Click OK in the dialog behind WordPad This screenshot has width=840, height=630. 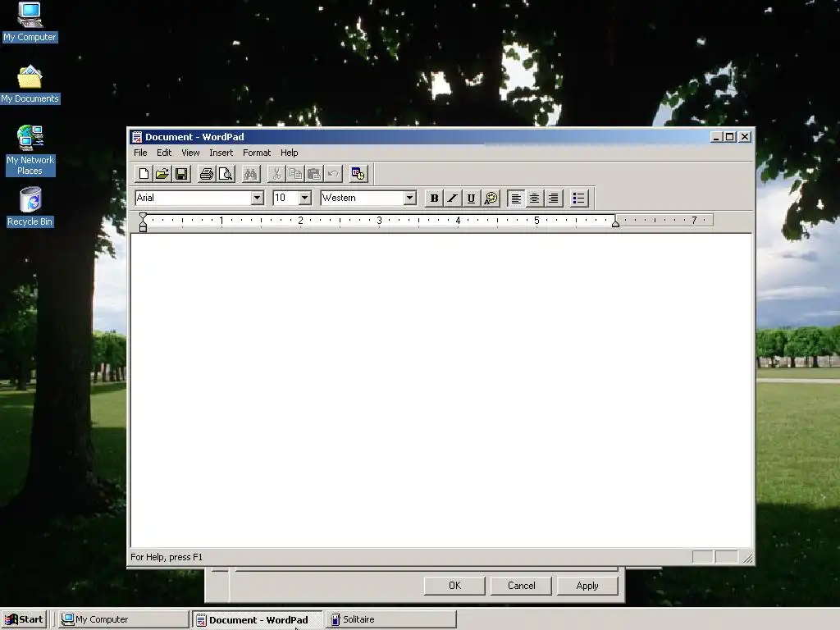(454, 586)
